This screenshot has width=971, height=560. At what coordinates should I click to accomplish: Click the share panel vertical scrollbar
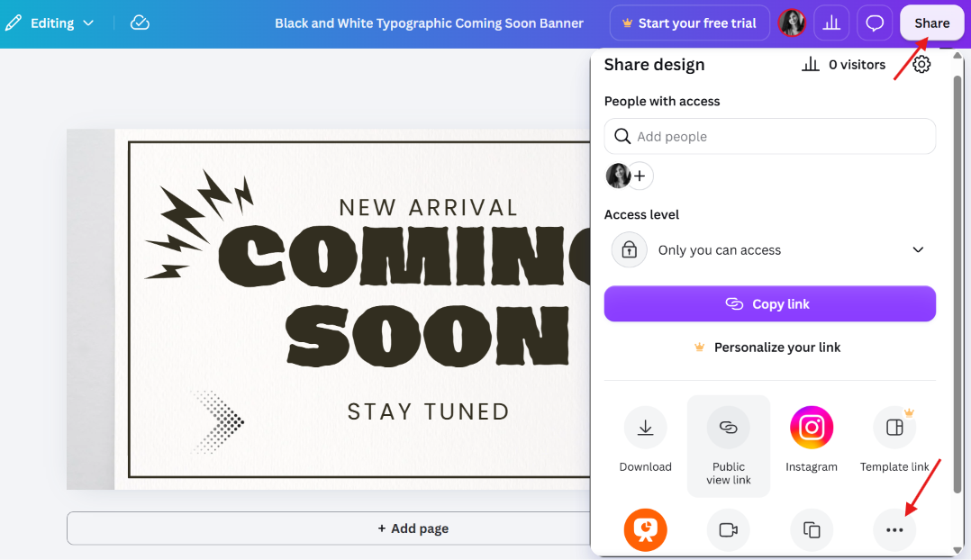tap(957, 285)
